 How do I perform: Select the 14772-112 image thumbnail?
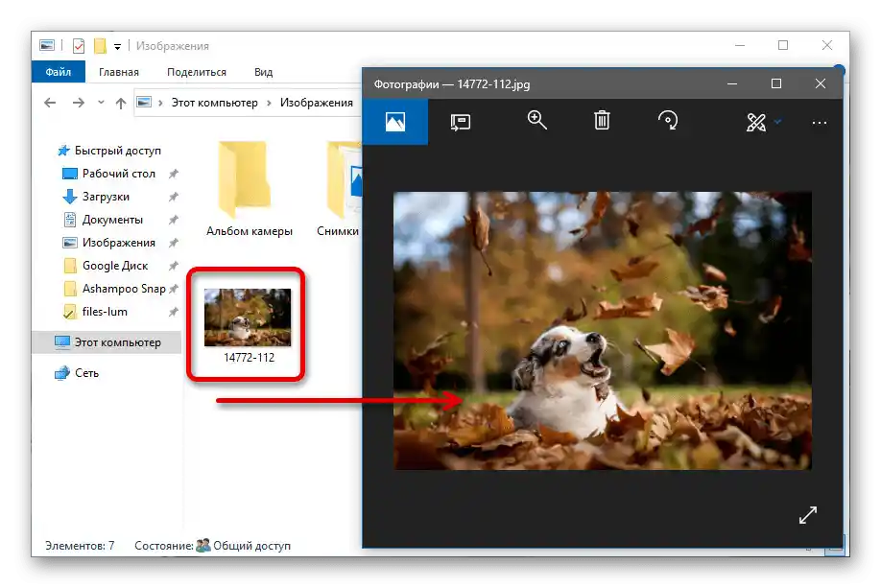coord(248,318)
